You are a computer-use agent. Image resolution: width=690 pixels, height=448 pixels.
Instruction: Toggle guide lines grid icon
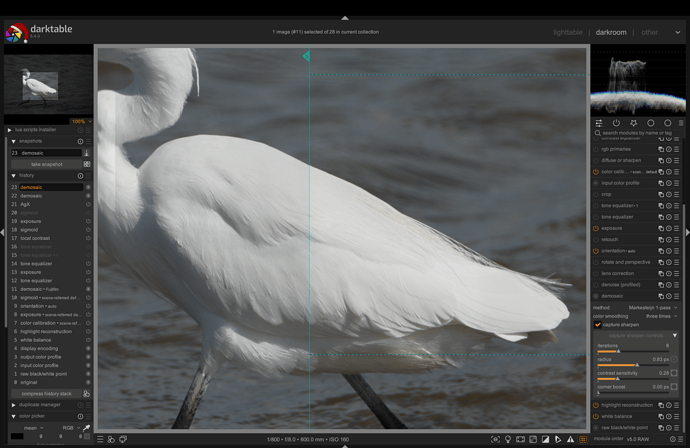tap(583, 439)
